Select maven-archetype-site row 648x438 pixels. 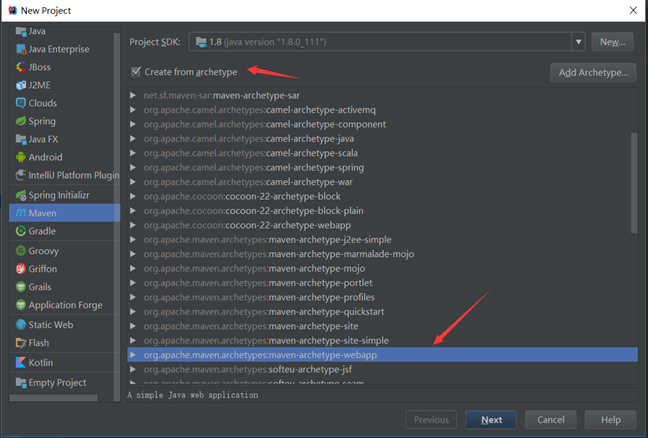(382, 326)
